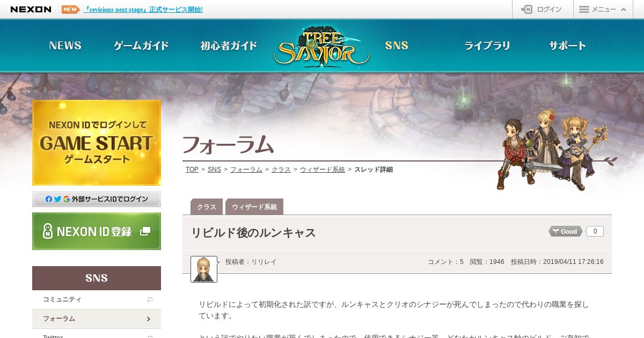Click the poster avatar thumbnail
The image size is (644, 338).
click(x=204, y=269)
